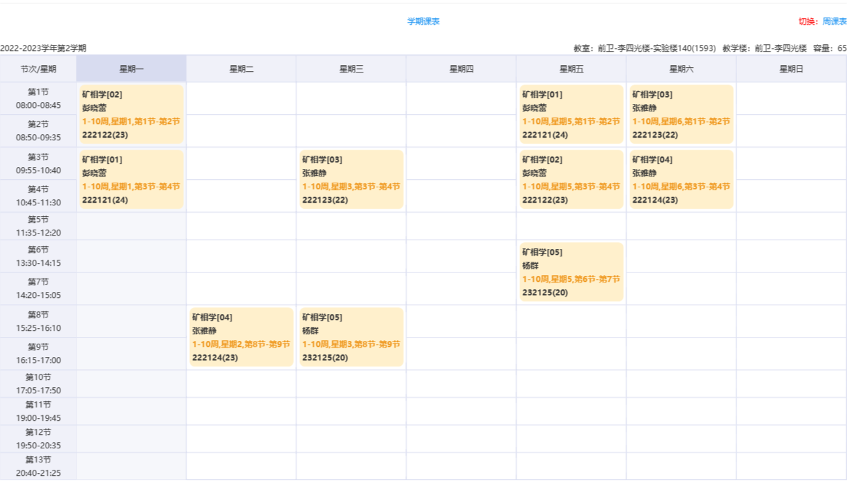Select the 星期二 column header
This screenshot has height=504, width=847.
pyautogui.click(x=242, y=69)
